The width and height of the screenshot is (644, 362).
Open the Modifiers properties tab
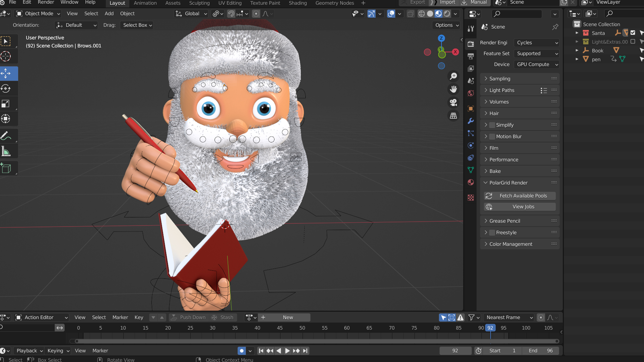[471, 121]
